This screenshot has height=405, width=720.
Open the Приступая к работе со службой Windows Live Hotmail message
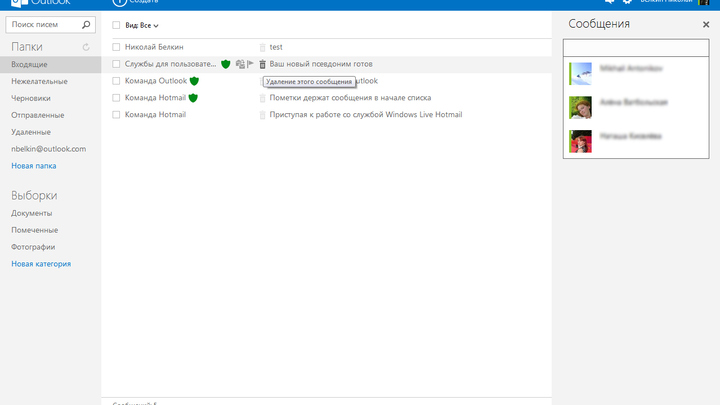(x=366, y=115)
